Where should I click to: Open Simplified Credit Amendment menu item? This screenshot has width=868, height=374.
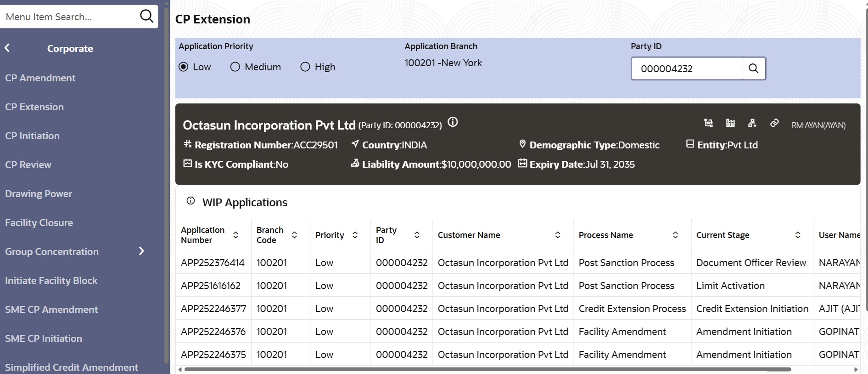tap(72, 368)
